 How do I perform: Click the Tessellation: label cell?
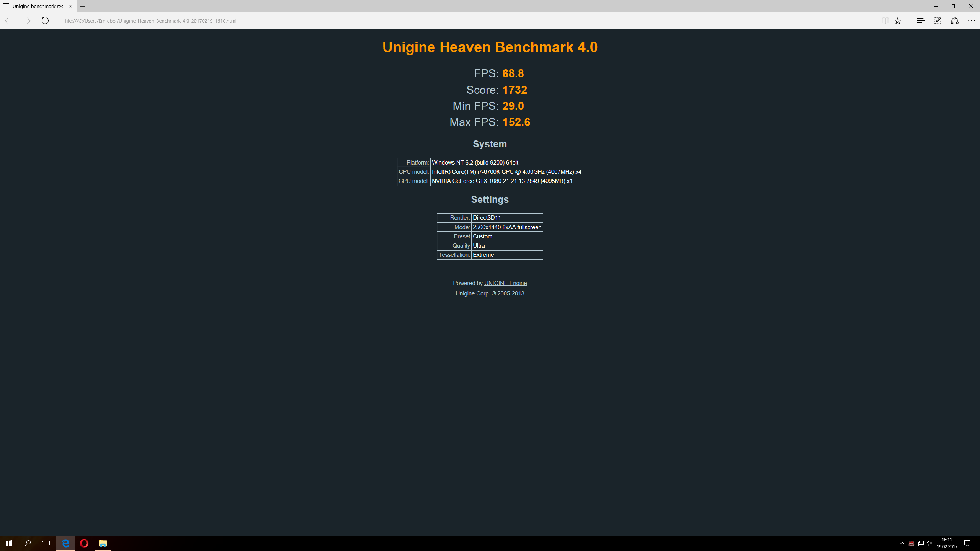click(x=454, y=255)
